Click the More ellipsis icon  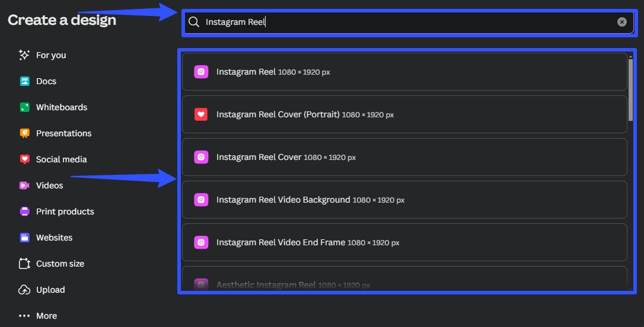tap(25, 316)
